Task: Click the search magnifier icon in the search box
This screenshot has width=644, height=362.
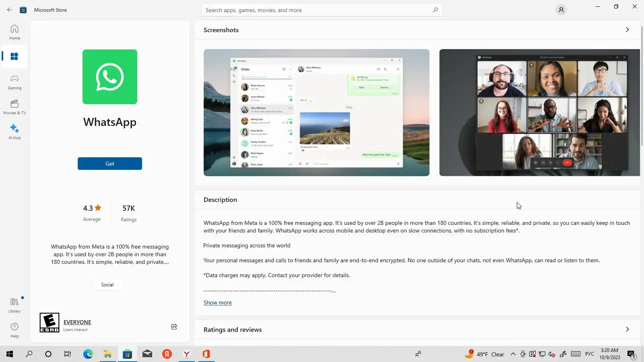Action: point(436,10)
